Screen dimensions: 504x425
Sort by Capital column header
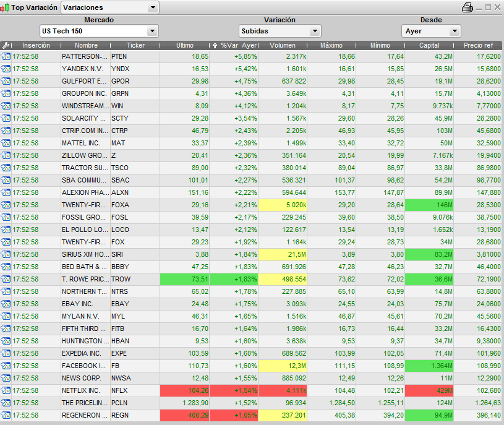[429, 45]
